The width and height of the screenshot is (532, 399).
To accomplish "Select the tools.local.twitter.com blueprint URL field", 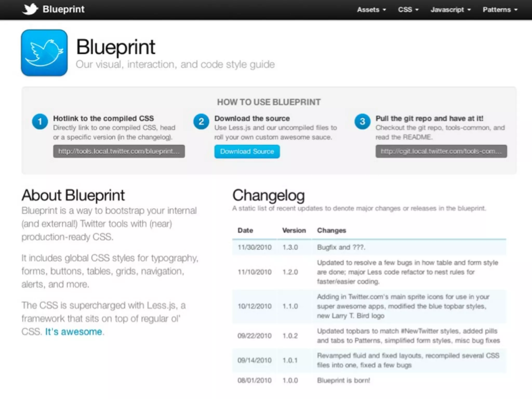I will coord(119,151).
